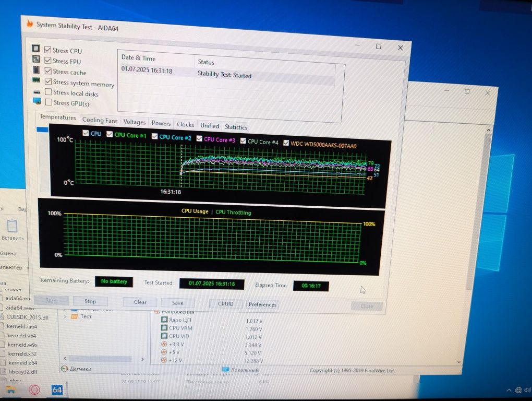This screenshot has height=401, width=532.
Task: Uncheck the Stress CPU checkbox
Action: [x=48, y=50]
